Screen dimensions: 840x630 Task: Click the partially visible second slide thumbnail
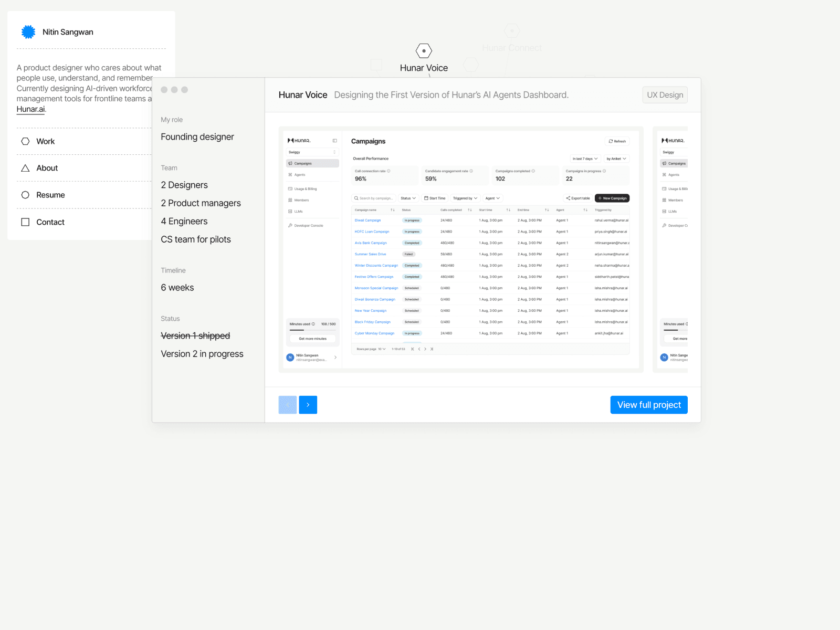point(670,249)
